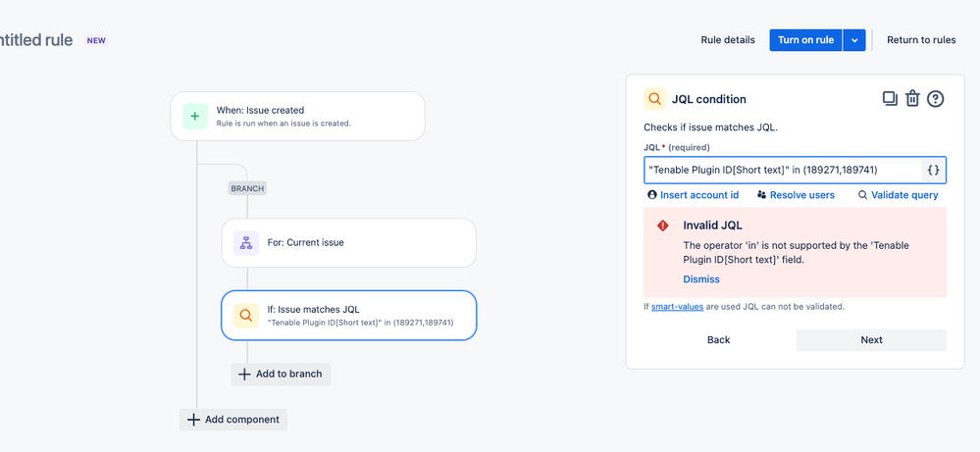
Task: Click the magnifier JQL condition header icon
Action: pyautogui.click(x=655, y=99)
